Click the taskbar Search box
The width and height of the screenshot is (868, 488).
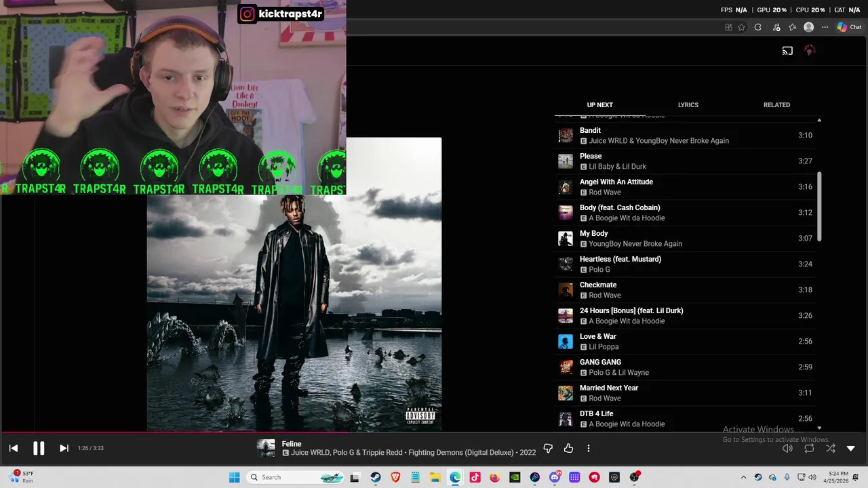296,477
